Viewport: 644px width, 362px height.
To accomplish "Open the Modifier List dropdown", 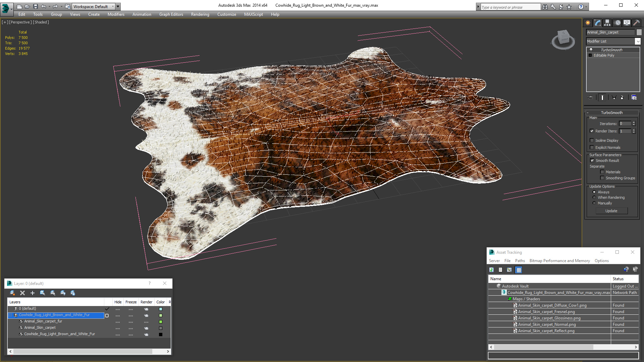I will (x=637, y=41).
